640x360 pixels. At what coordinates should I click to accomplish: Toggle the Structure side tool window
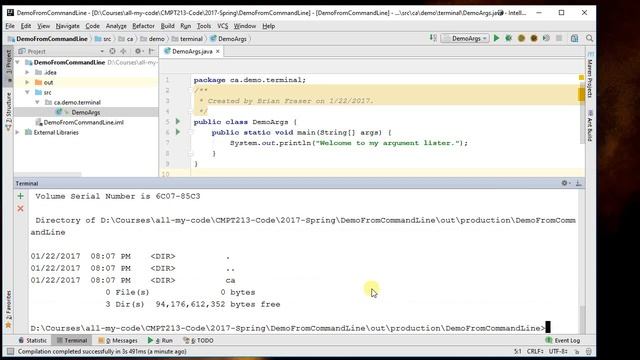(9, 111)
